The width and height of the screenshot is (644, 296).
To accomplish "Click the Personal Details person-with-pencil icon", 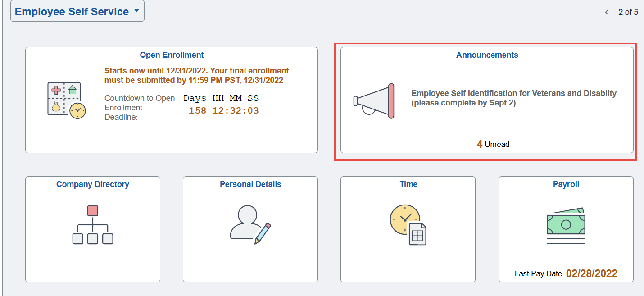I will pyautogui.click(x=250, y=225).
